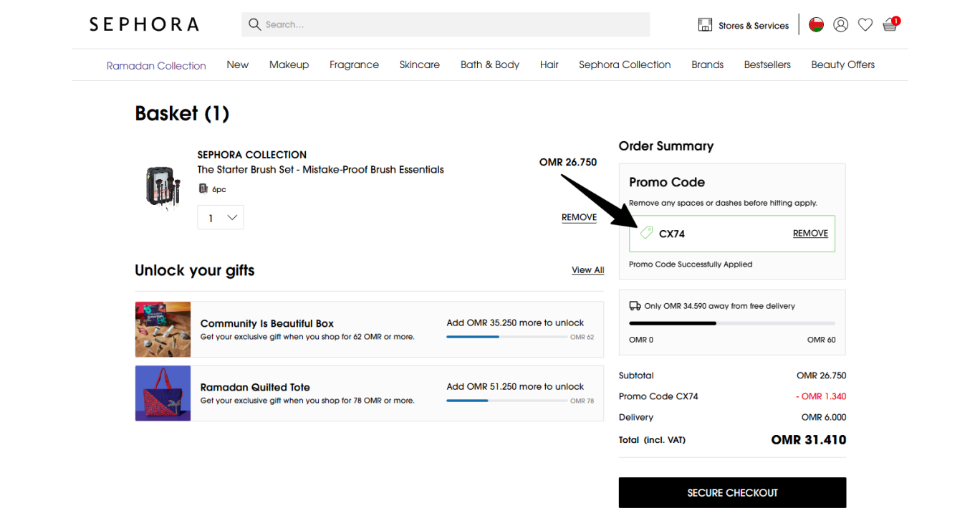Click the Unlock your gifts heading
Viewport: 980px width, 516px height.
[x=195, y=271]
